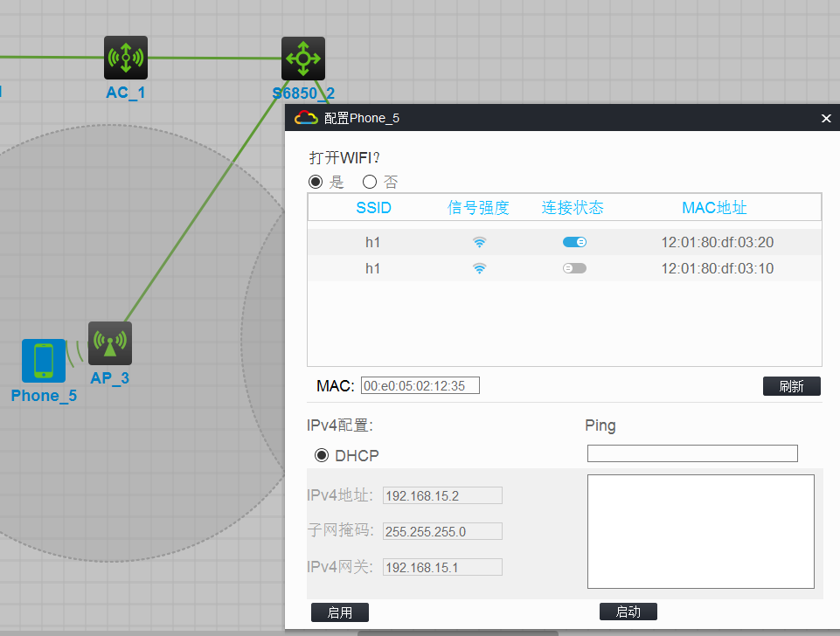This screenshot has height=636, width=840.
Task: Select the S6850_2 switch icon
Action: (x=303, y=59)
